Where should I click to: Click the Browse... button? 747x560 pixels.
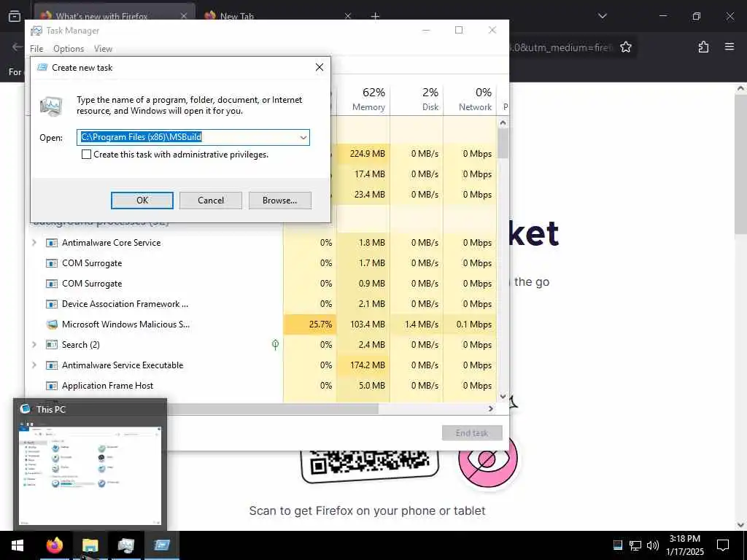pos(279,201)
